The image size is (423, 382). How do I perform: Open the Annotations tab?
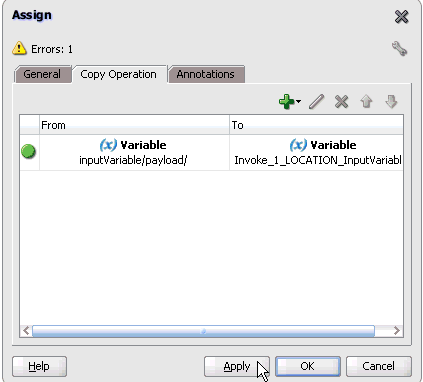point(206,74)
